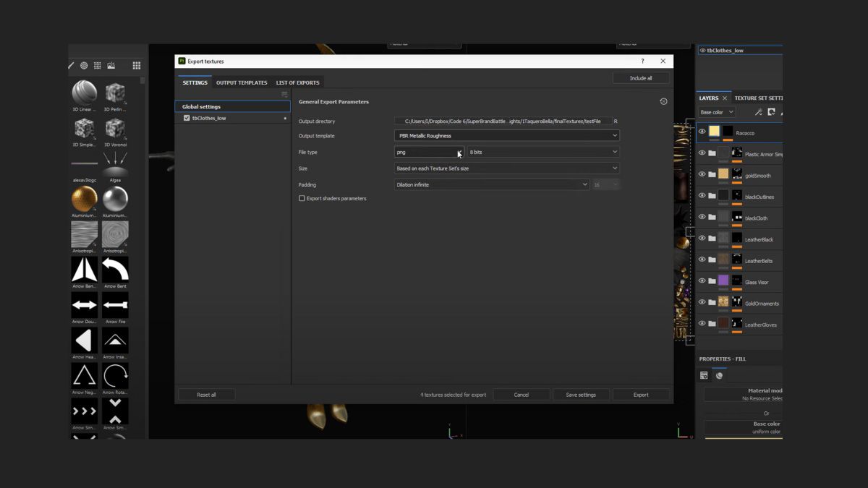
Task: Select the Arrow Double alpha icon
Action: point(84,304)
